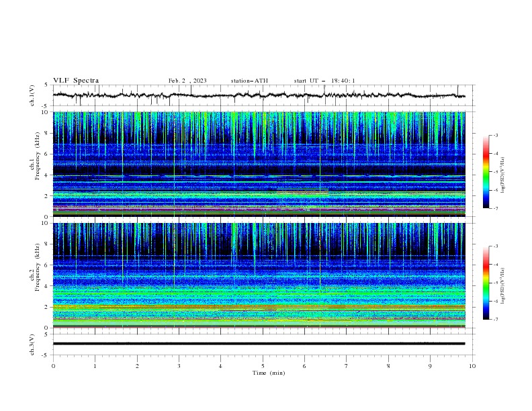This screenshot has width=532, height=411.
Task: Click time axis tick label "3"
Action: click(x=179, y=366)
